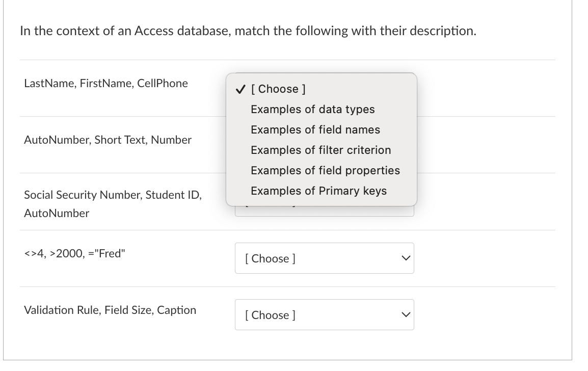Pick "Examples of field properties" from the list

pos(325,170)
